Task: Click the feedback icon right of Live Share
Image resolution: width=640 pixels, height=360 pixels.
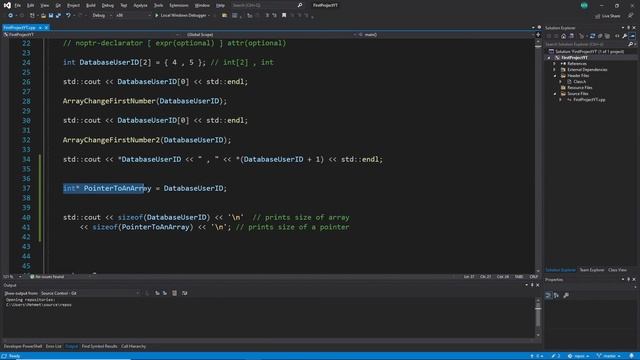Action: [x=631, y=16]
